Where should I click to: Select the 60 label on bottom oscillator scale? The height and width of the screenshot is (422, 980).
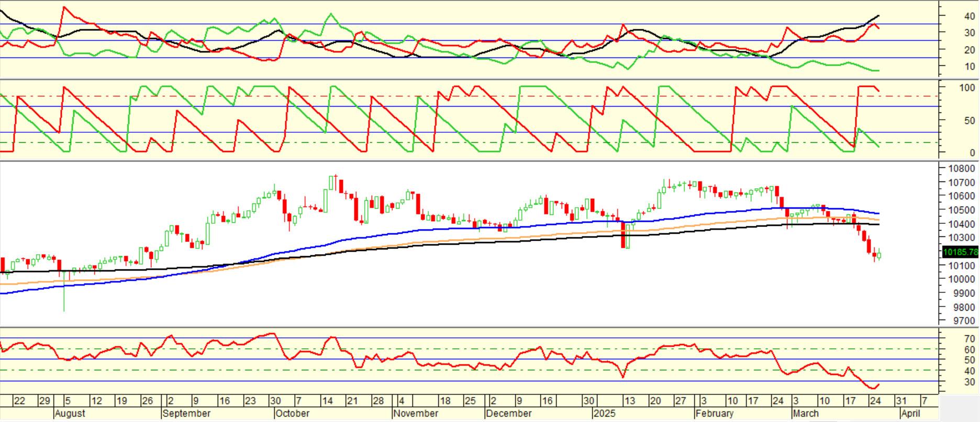pos(970,350)
